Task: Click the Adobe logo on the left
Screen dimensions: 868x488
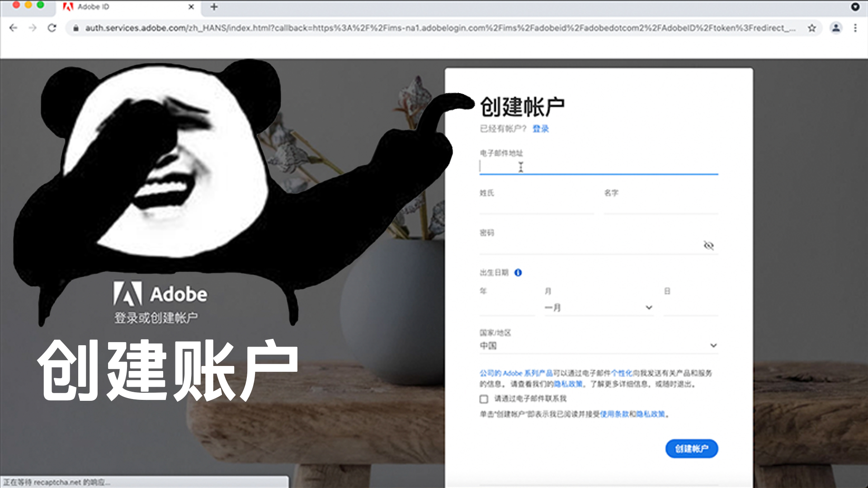Action: coord(160,294)
